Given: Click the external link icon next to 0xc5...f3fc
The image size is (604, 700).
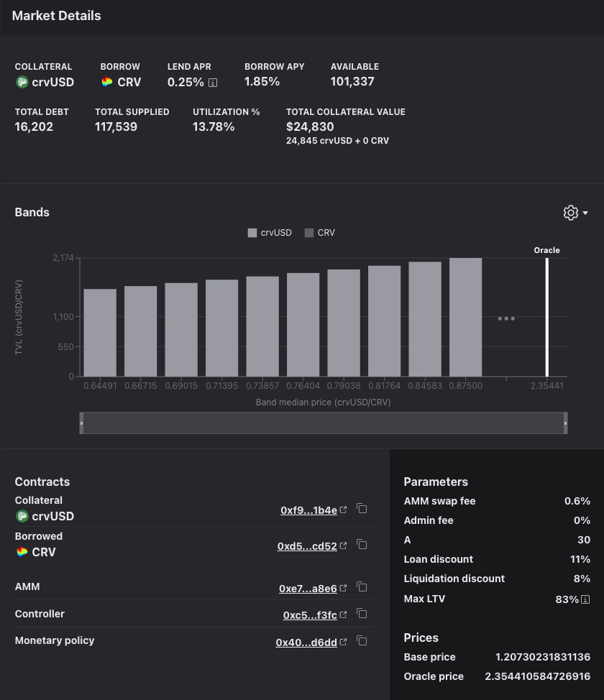Looking at the screenshot, I should pos(343,614).
